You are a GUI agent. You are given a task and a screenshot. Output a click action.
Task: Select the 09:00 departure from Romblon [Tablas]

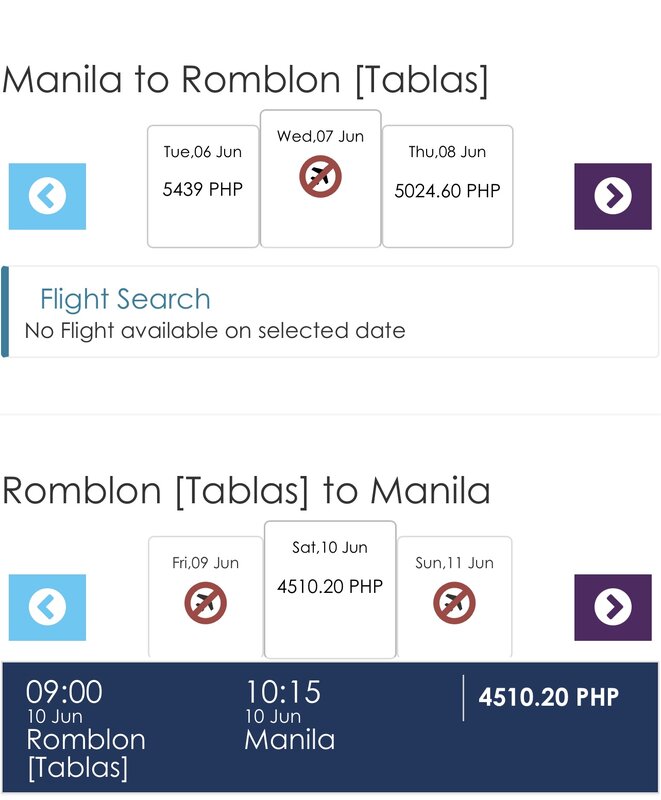point(64,692)
